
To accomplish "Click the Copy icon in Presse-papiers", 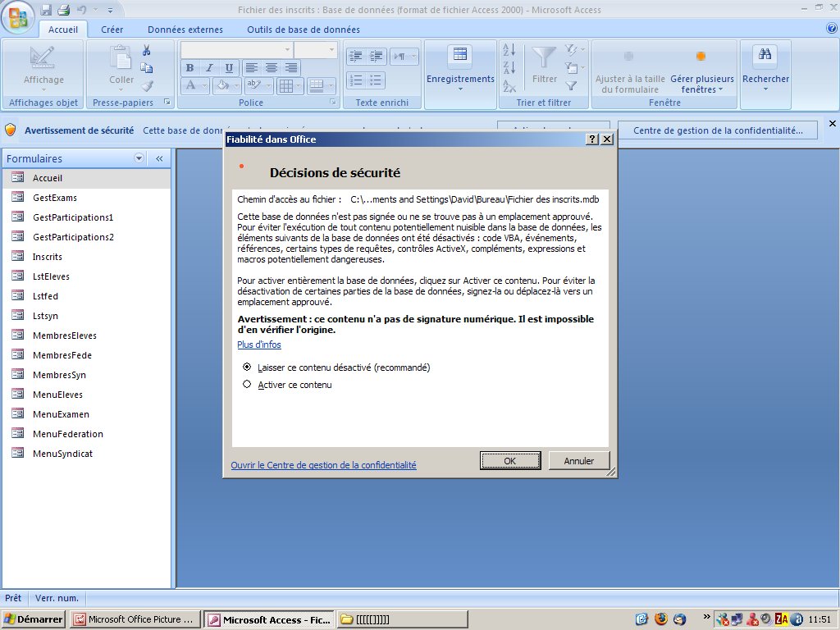I will 146,68.
